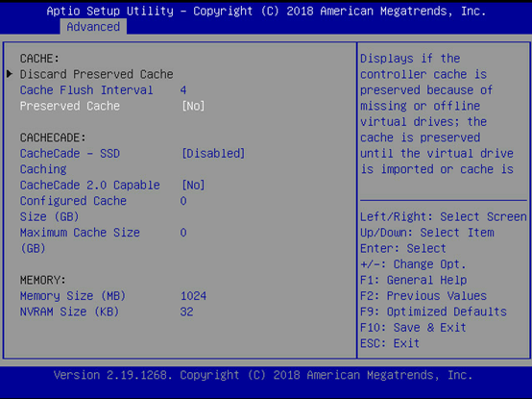The width and height of the screenshot is (532, 399).
Task: Click the Memory Size value 1024
Action: (x=193, y=296)
